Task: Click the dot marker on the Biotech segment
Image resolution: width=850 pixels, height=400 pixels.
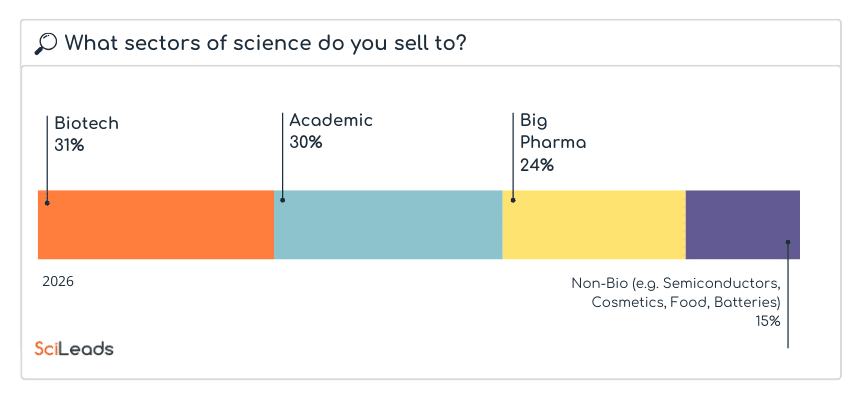Action: click(47, 203)
